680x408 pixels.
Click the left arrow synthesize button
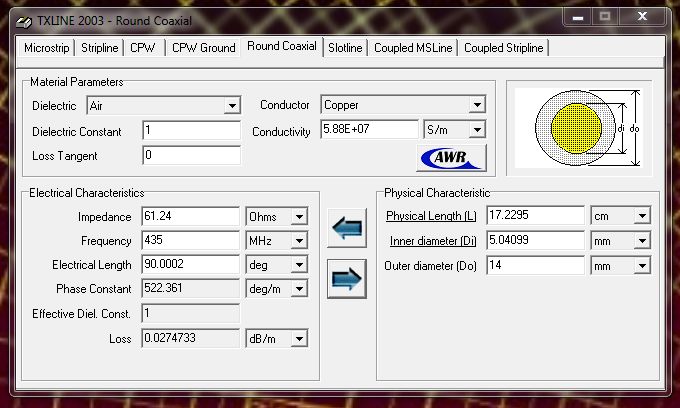click(x=347, y=228)
